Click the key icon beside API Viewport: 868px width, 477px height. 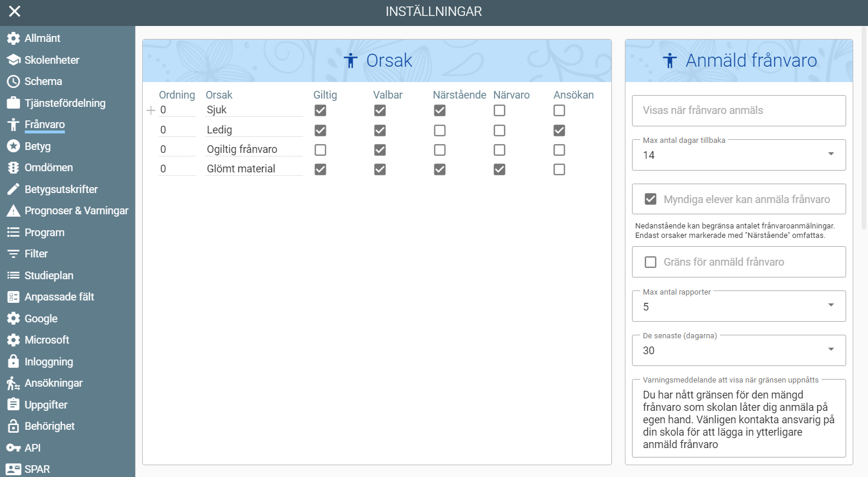point(14,448)
